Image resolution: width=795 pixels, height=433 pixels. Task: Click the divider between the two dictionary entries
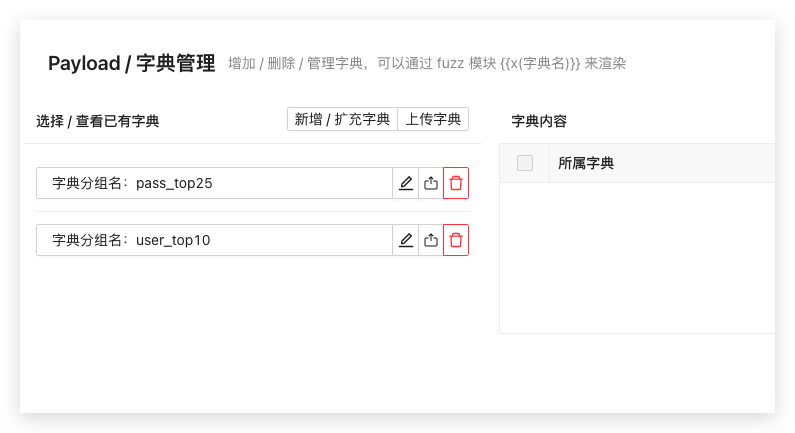(x=252, y=211)
